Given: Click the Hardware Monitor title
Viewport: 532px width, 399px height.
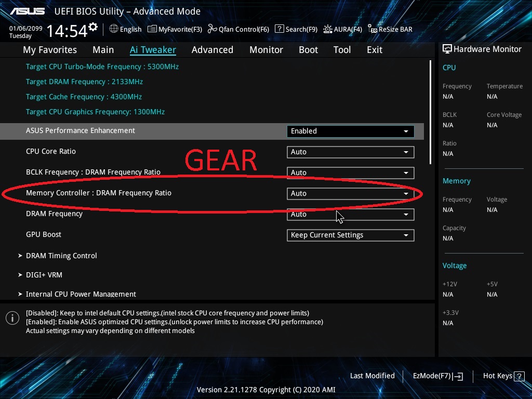Looking at the screenshot, I should point(487,49).
